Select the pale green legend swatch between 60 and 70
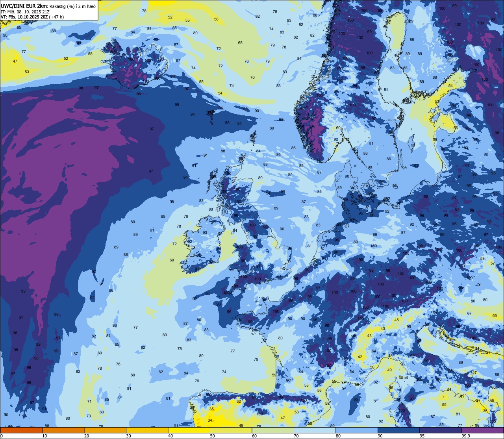The width and height of the screenshot is (504, 439). 273,430
